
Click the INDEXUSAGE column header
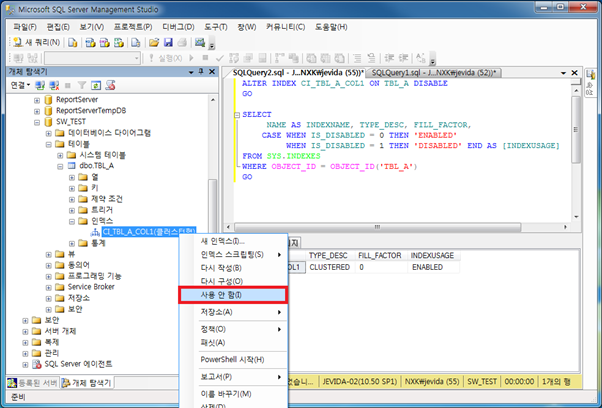pyautogui.click(x=432, y=256)
